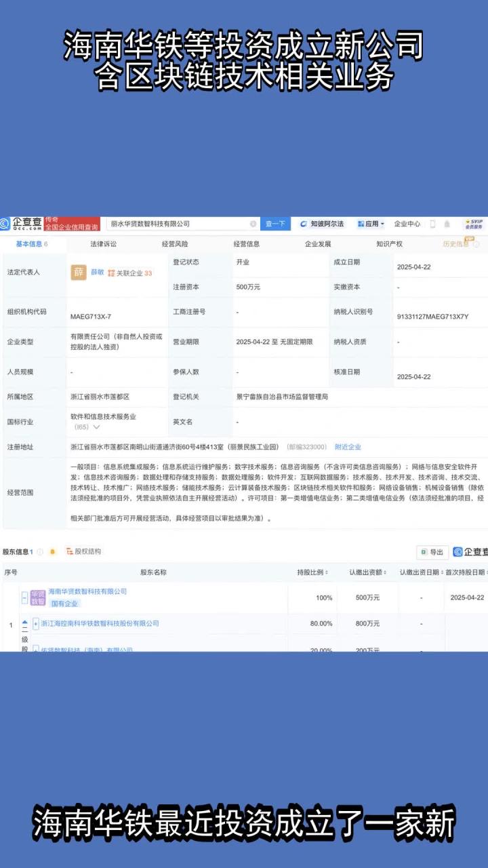488x868 pixels.
Task: Open the notification bell icon in the header
Action: [447, 224]
